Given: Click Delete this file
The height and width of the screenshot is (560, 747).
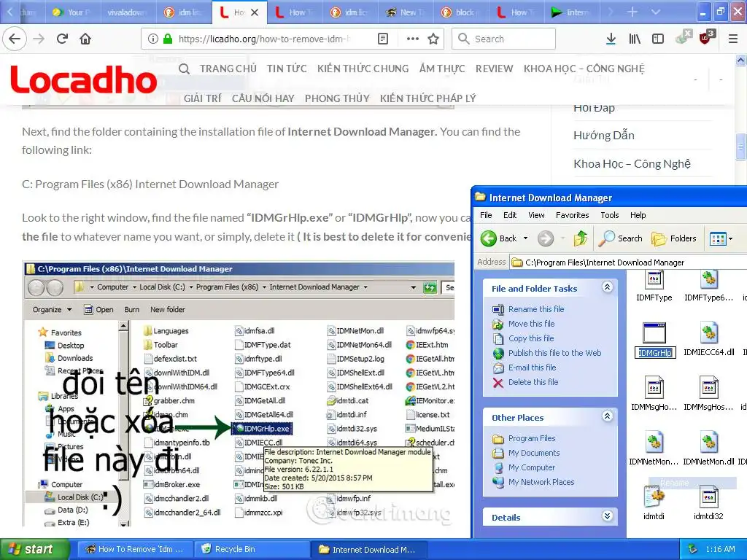Looking at the screenshot, I should coord(533,382).
